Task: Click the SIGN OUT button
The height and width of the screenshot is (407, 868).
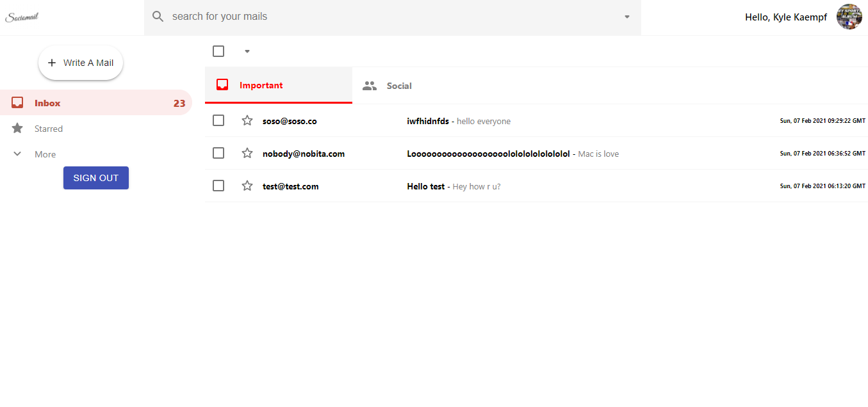Action: (96, 178)
